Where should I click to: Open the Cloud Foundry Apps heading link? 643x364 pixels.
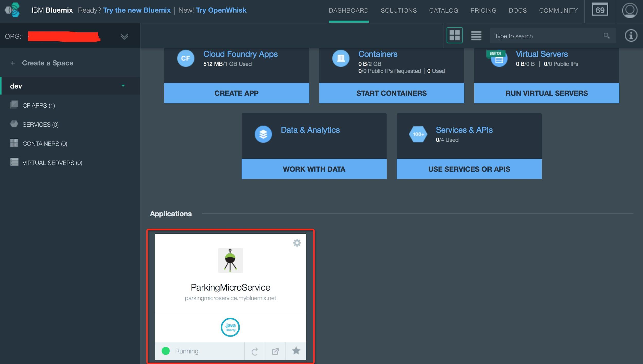click(x=240, y=54)
